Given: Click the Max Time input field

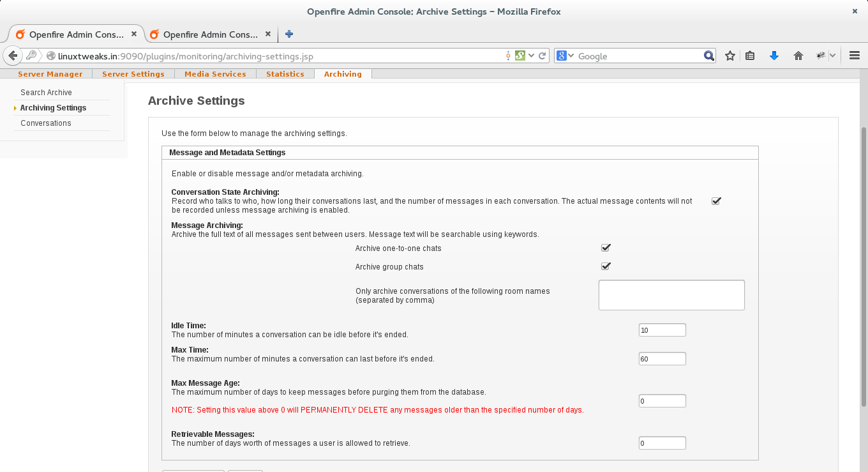Looking at the screenshot, I should 662,359.
